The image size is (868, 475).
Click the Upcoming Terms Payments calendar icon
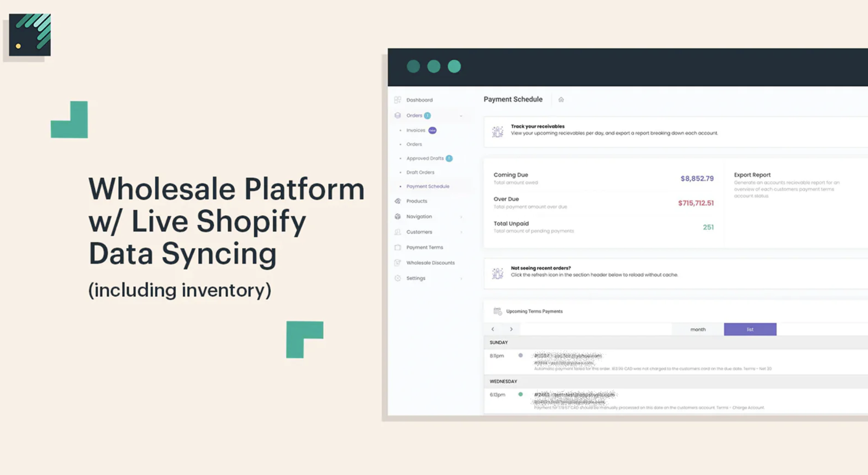point(498,311)
